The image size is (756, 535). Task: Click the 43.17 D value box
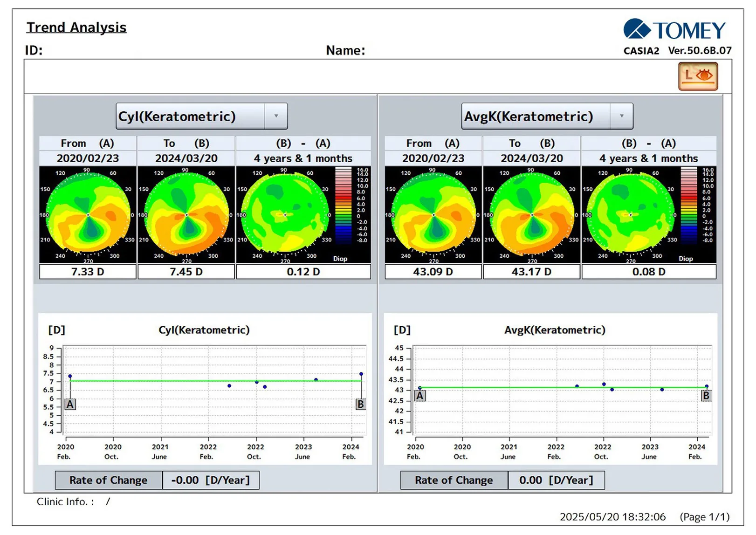pyautogui.click(x=532, y=272)
